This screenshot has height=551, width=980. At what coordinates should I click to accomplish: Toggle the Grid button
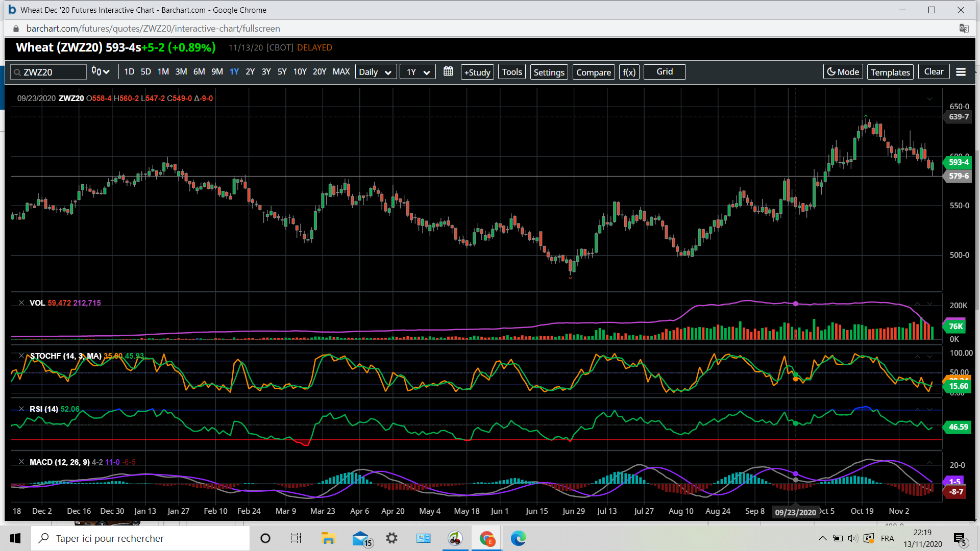[x=664, y=72]
